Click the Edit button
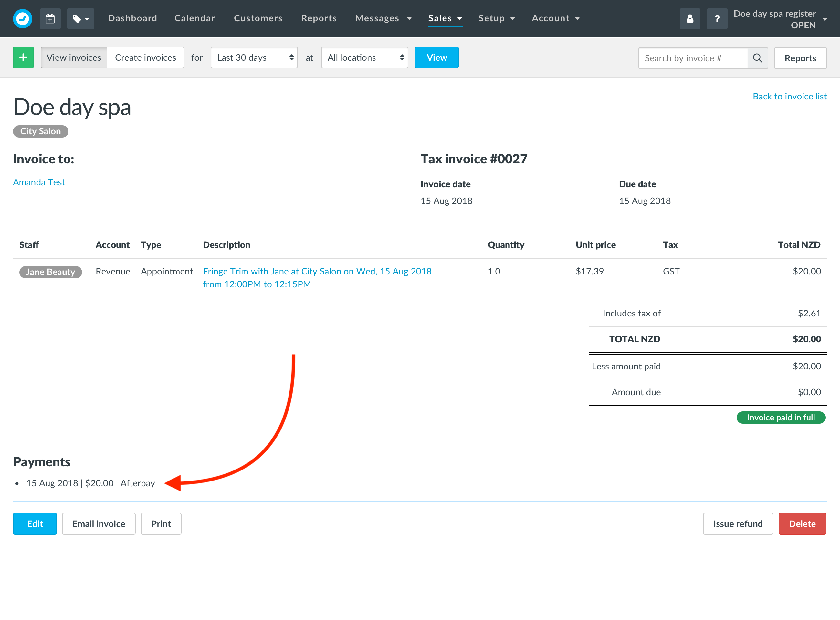The height and width of the screenshot is (620, 840). [35, 523]
